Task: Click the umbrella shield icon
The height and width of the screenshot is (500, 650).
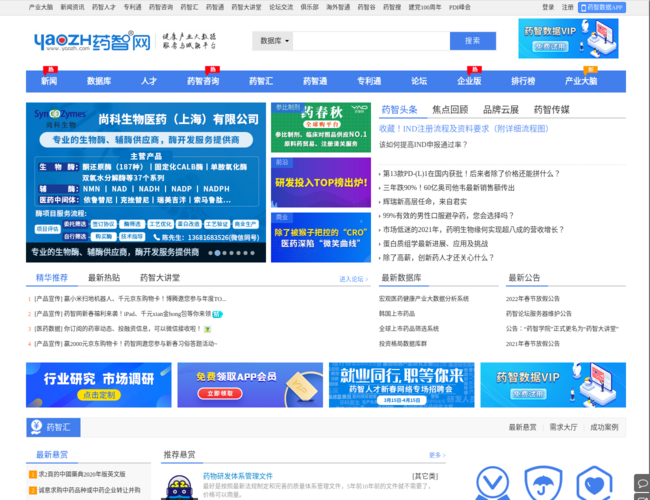Action: pos(543,483)
